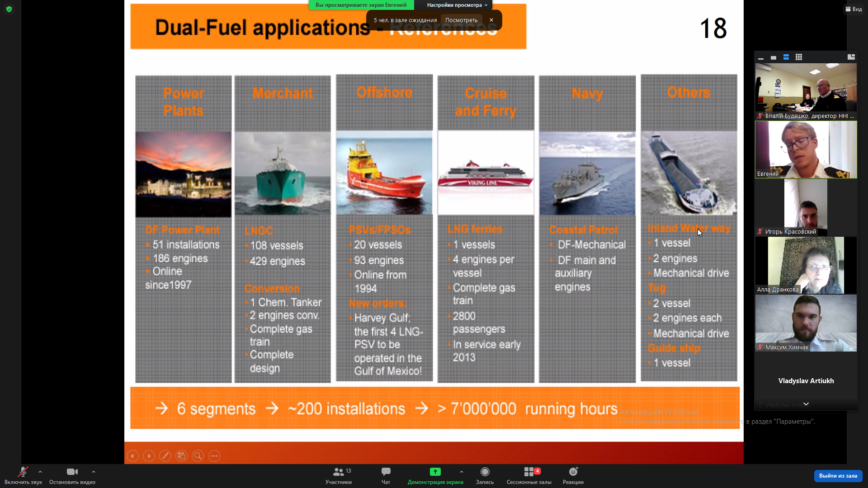This screenshot has width=868, height=488.
Task: Click the panel layout icon at video panel's right corner
Action: (x=851, y=57)
